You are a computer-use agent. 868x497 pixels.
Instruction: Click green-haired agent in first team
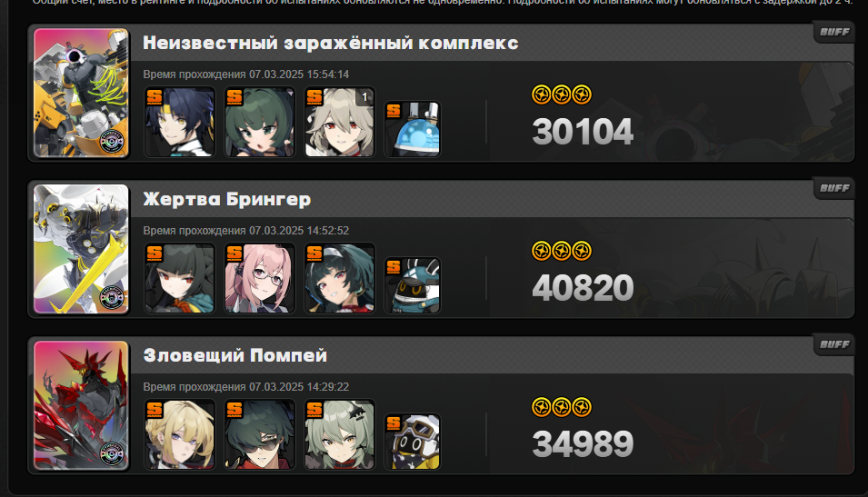click(260, 122)
